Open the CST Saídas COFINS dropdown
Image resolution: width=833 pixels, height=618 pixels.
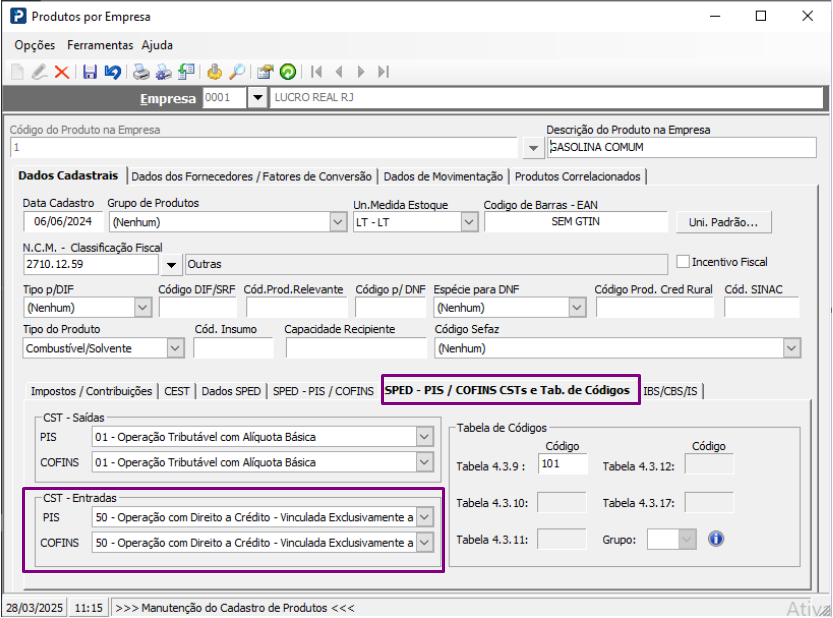(424, 462)
